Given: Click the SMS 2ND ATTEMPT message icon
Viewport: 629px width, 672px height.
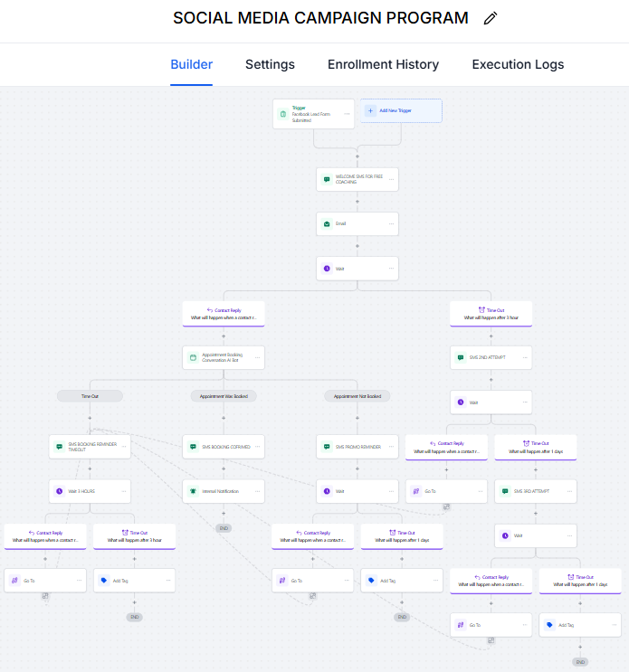Looking at the screenshot, I should (461, 357).
